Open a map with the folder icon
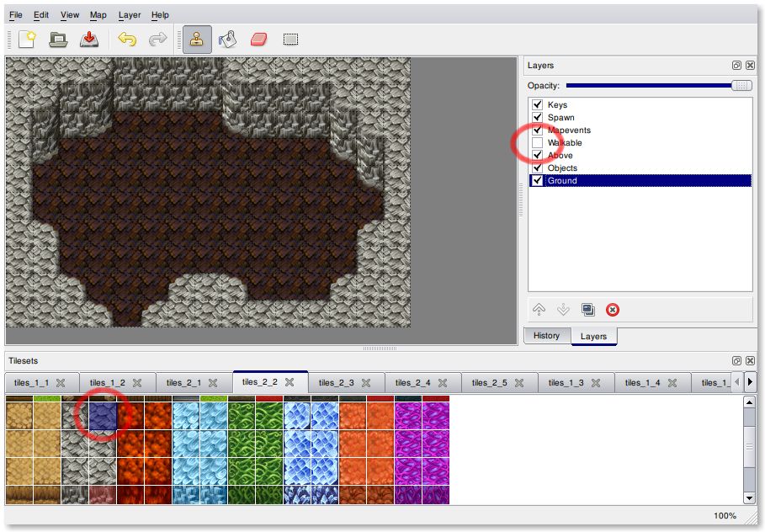This screenshot has height=532, width=765. (57, 40)
